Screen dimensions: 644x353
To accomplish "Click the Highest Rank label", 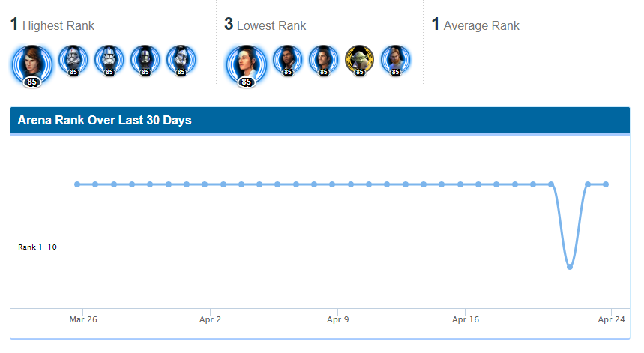I will click(58, 26).
